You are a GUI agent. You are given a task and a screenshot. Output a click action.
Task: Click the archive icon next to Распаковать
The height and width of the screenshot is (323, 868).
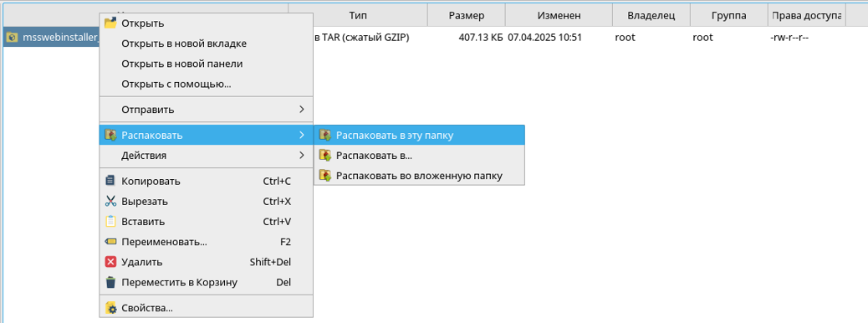pos(110,136)
